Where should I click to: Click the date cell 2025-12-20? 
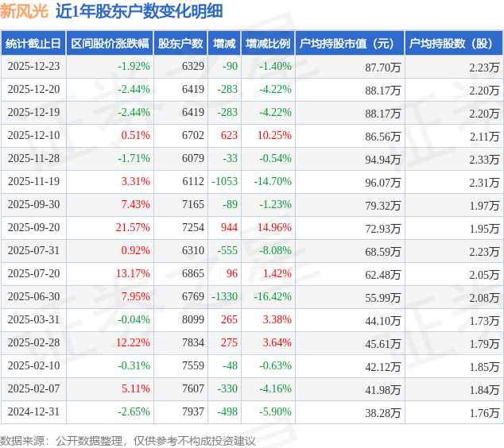point(33,89)
